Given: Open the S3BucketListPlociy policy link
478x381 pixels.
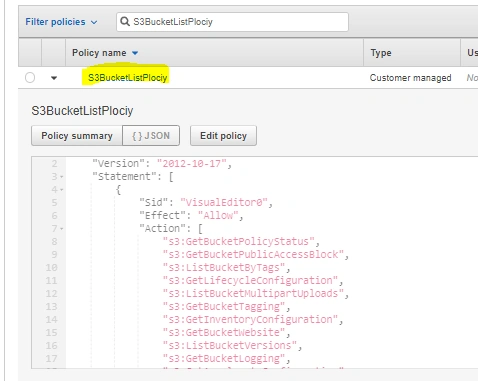Looking at the screenshot, I should [127, 78].
